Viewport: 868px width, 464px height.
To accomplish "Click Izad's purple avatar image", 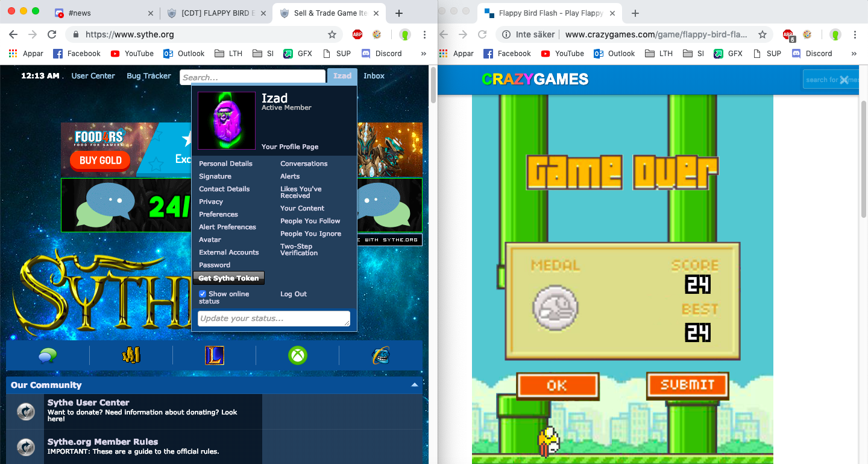I will click(x=227, y=121).
